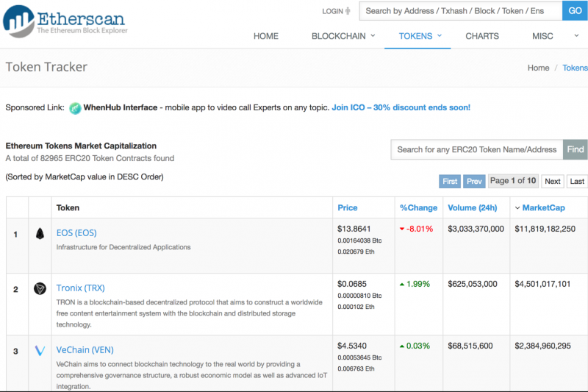
Task: Click EOS price $13.8641
Action: (354, 229)
